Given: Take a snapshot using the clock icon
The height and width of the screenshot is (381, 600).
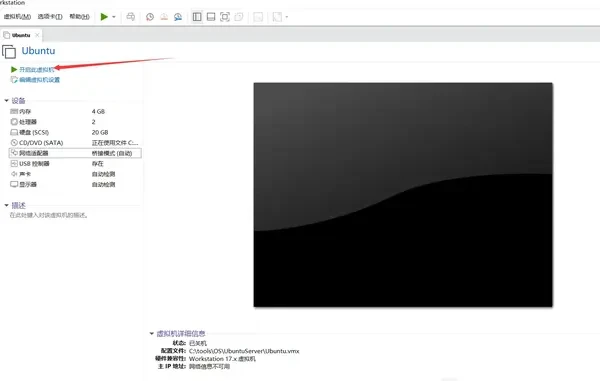Looking at the screenshot, I should tap(150, 17).
